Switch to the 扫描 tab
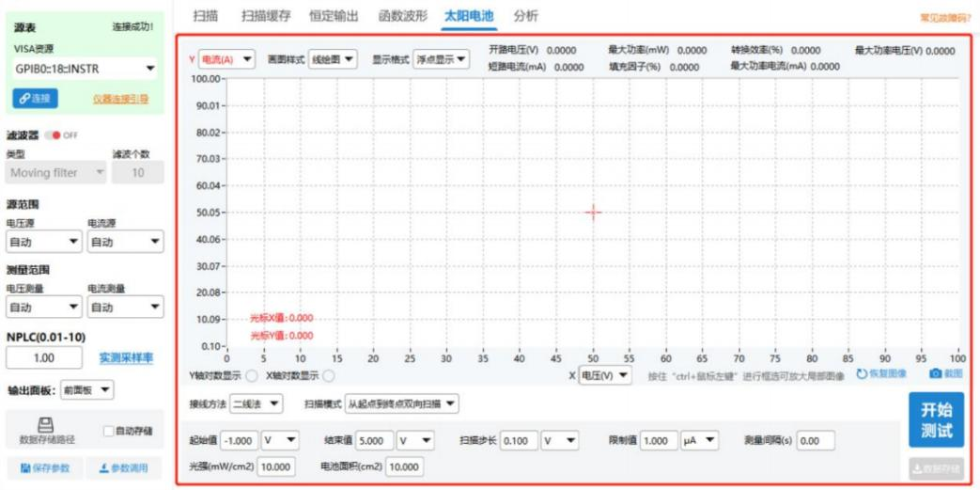 [206, 16]
